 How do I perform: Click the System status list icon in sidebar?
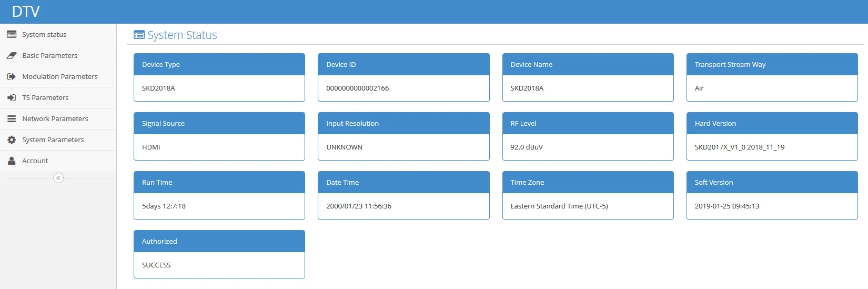(x=12, y=35)
